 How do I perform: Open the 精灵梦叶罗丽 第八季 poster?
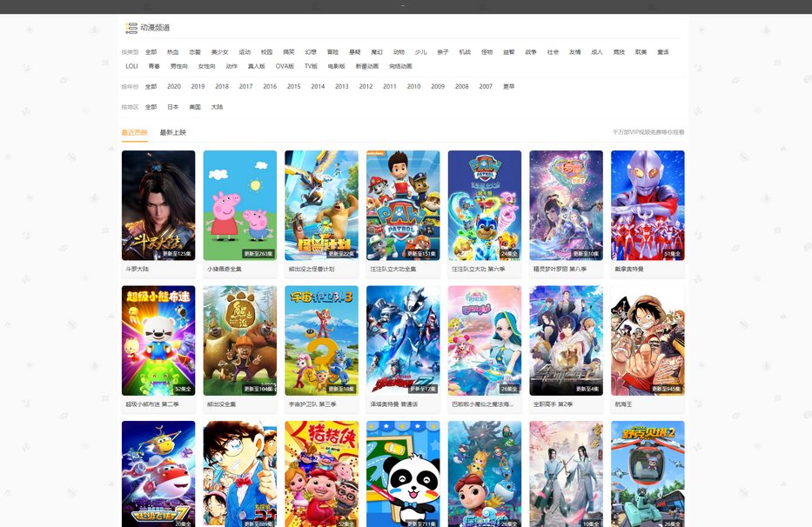(566, 205)
